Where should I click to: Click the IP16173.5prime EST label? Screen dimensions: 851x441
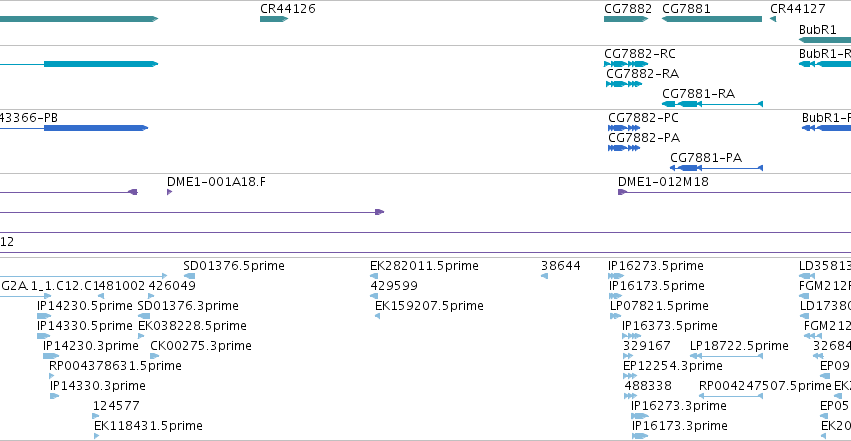pyautogui.click(x=657, y=286)
